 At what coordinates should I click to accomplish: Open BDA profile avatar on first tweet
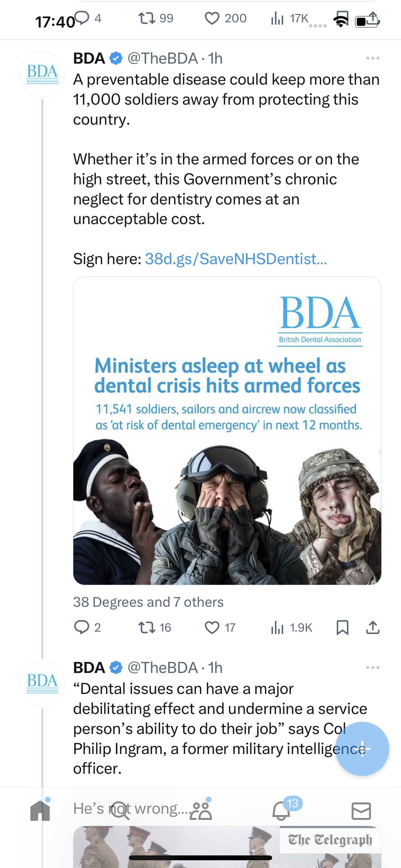[x=42, y=74]
